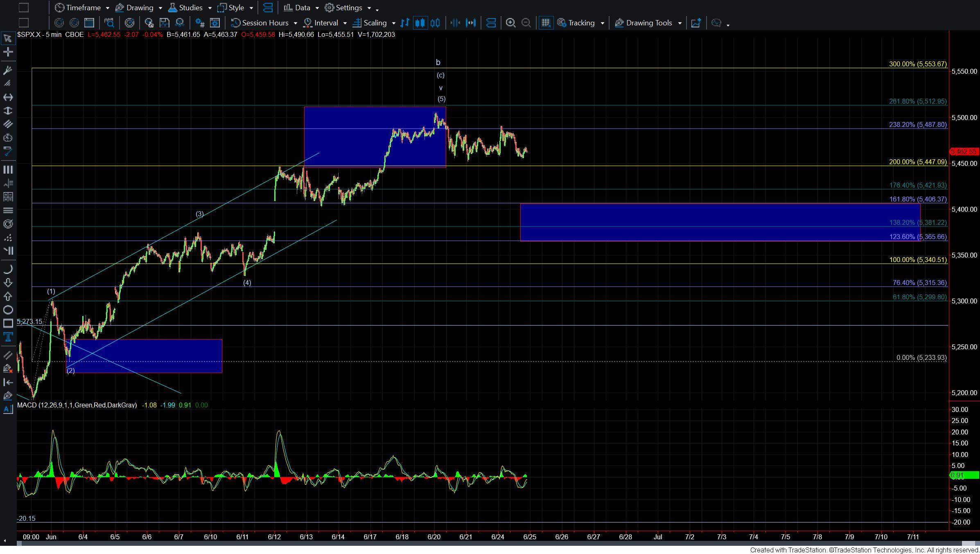The width and height of the screenshot is (980, 554).
Task: Click the 0.91 MACD value marker
Action: click(964, 475)
